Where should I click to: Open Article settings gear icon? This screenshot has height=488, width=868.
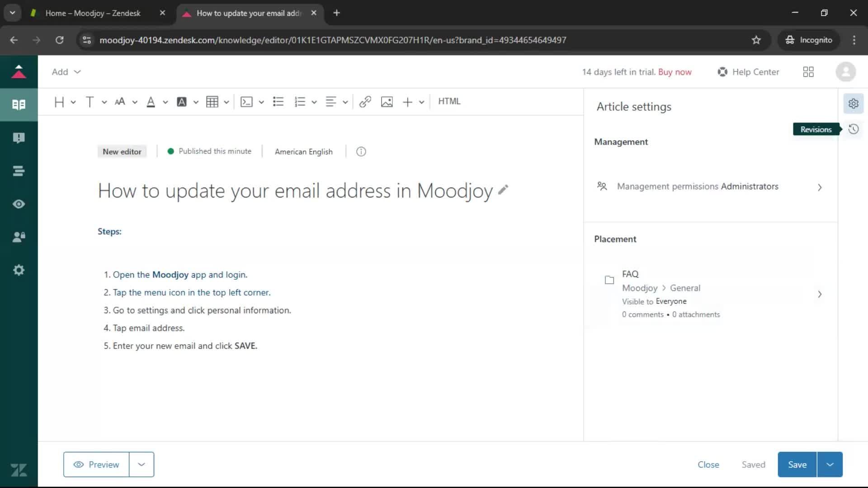(x=854, y=103)
